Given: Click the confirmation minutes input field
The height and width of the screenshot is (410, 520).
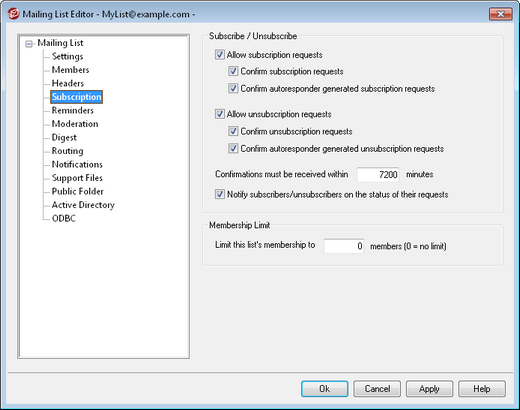Looking at the screenshot, I should click(x=378, y=174).
